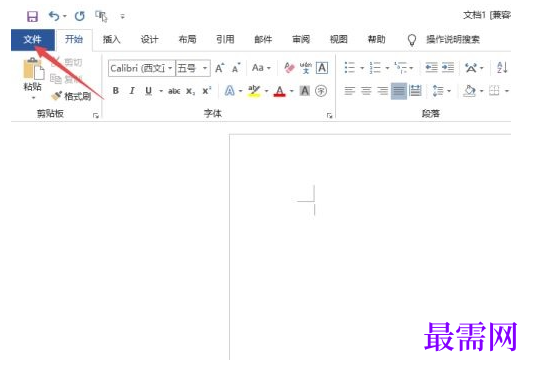Apply the red font color A
The height and width of the screenshot is (368, 536).
(x=280, y=91)
